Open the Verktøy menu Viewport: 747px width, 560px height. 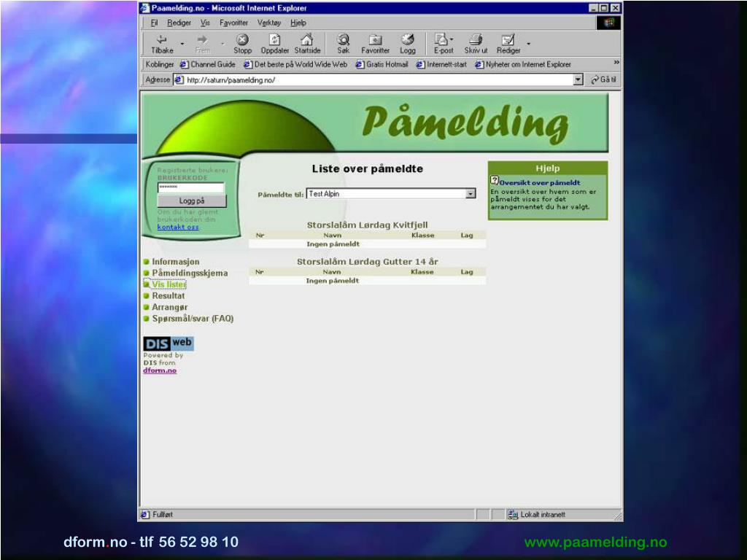point(268,23)
